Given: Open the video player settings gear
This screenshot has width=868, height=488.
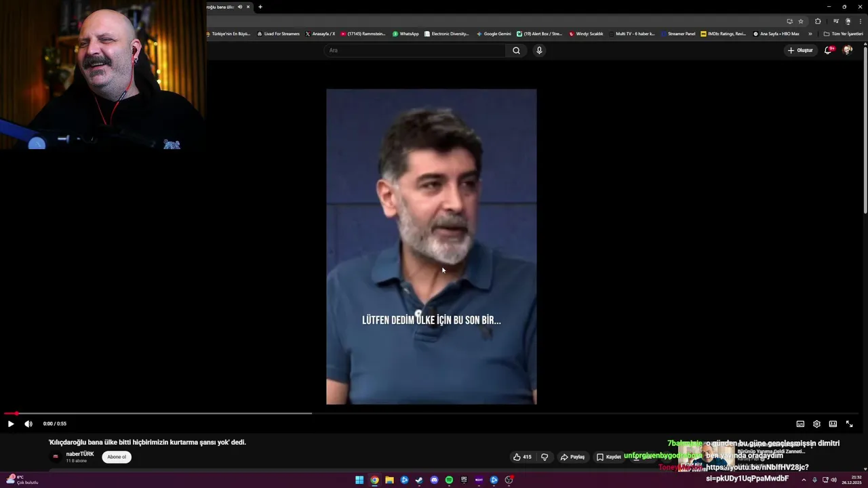Looking at the screenshot, I should (816, 424).
